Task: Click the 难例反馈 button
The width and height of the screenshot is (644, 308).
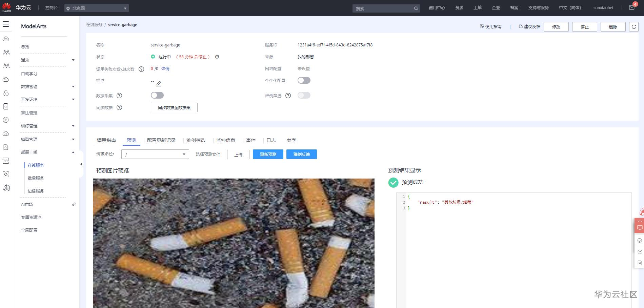Action: coord(302,154)
